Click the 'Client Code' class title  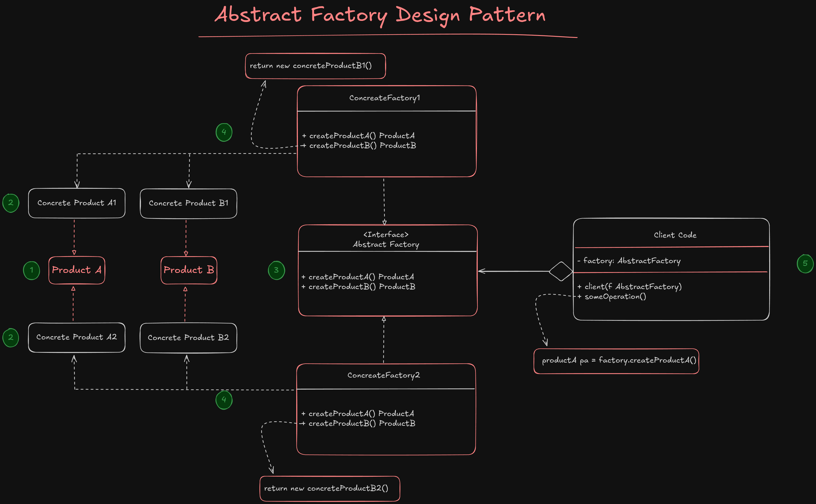click(x=675, y=235)
